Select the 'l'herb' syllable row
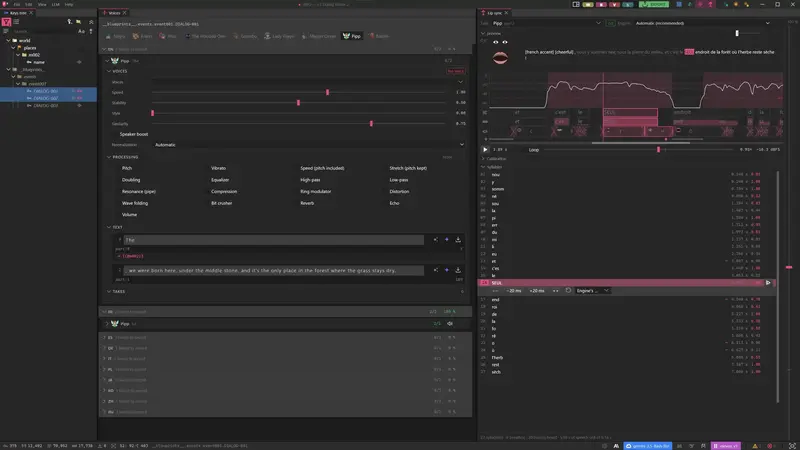 point(626,358)
